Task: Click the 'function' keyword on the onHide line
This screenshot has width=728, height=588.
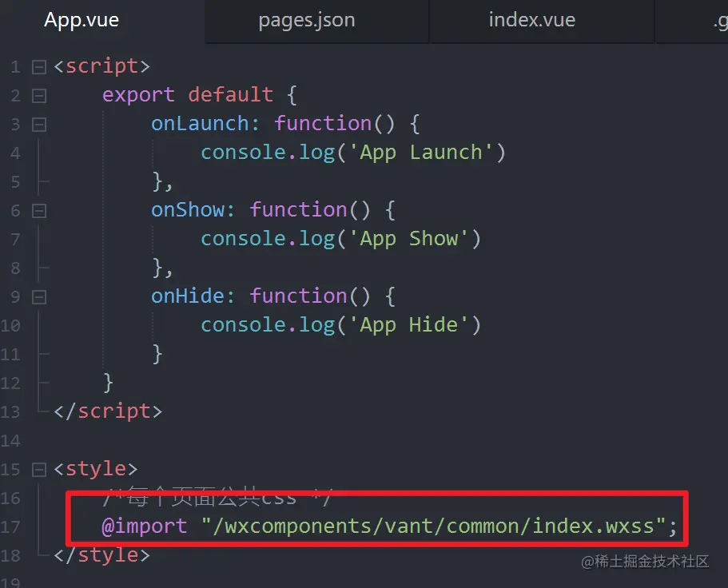Action: (x=298, y=296)
